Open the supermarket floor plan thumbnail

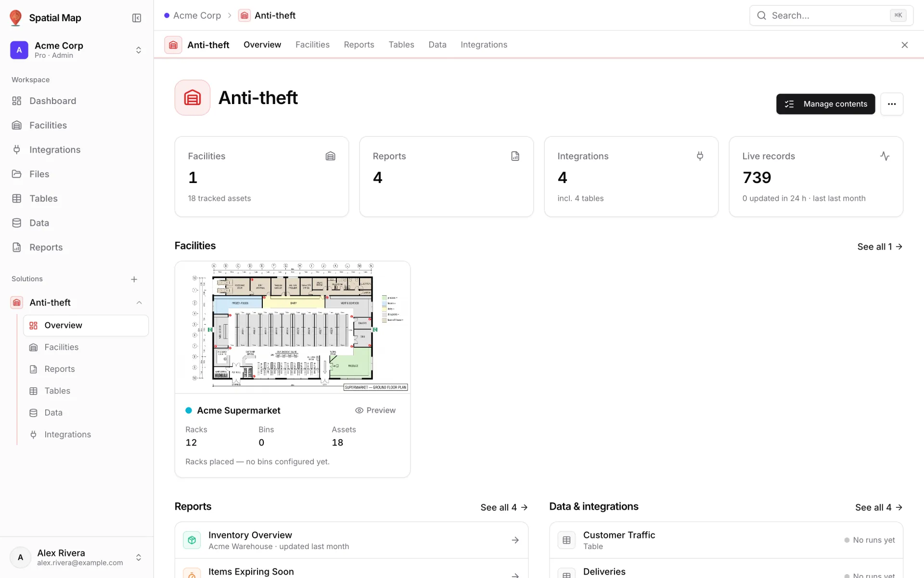pos(293,328)
